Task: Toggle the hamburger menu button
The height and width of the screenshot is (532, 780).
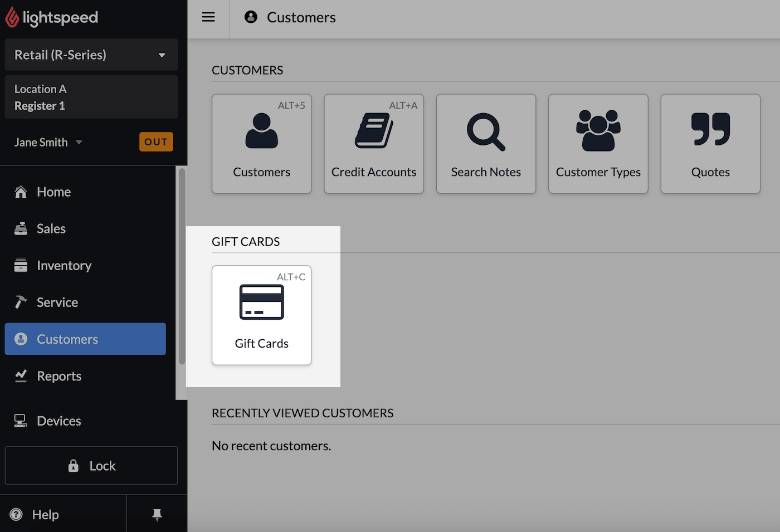Action: (x=208, y=17)
